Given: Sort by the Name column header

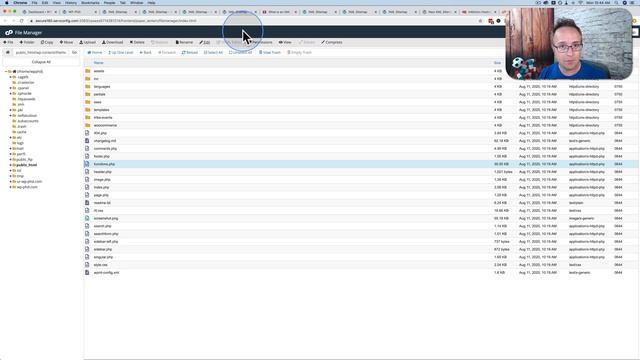Looking at the screenshot, I should pyautogui.click(x=99, y=63).
